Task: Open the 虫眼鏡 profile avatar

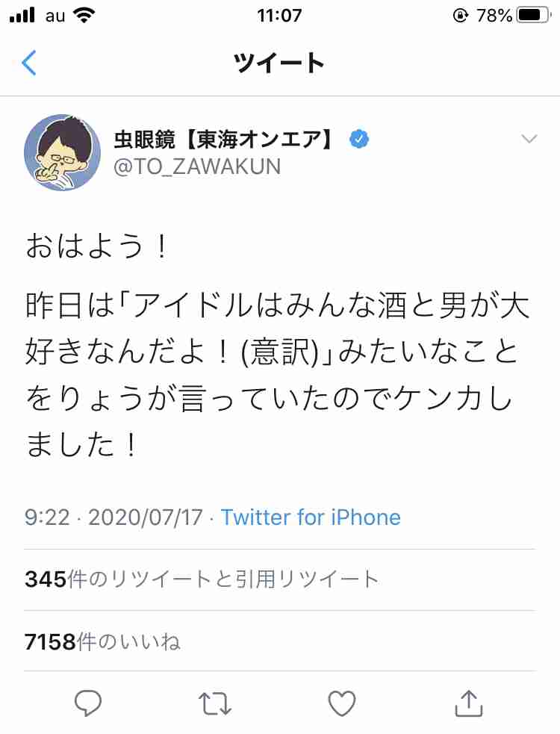Action: (62, 152)
